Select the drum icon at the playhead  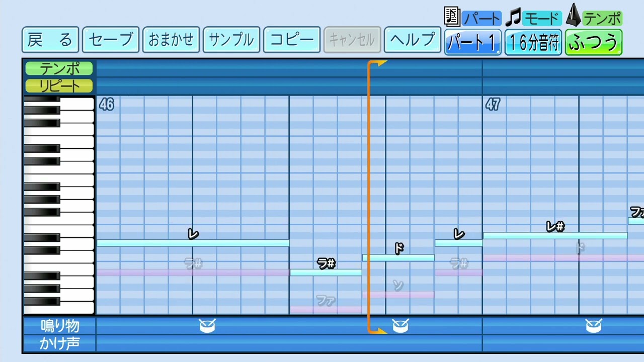coord(400,326)
